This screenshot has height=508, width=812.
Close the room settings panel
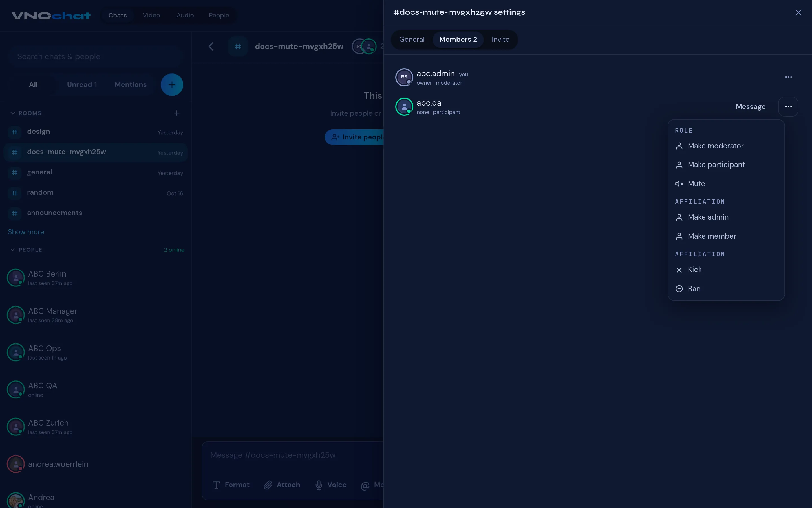tap(798, 12)
